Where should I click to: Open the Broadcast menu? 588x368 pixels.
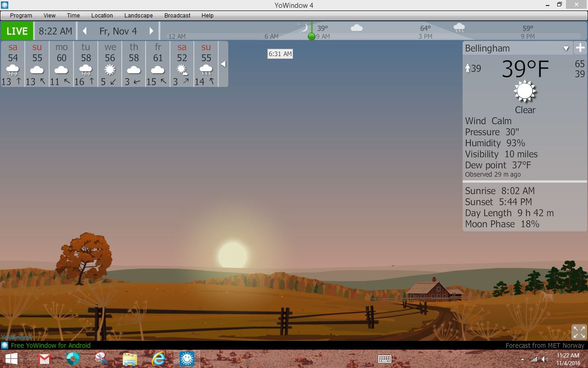(x=177, y=16)
